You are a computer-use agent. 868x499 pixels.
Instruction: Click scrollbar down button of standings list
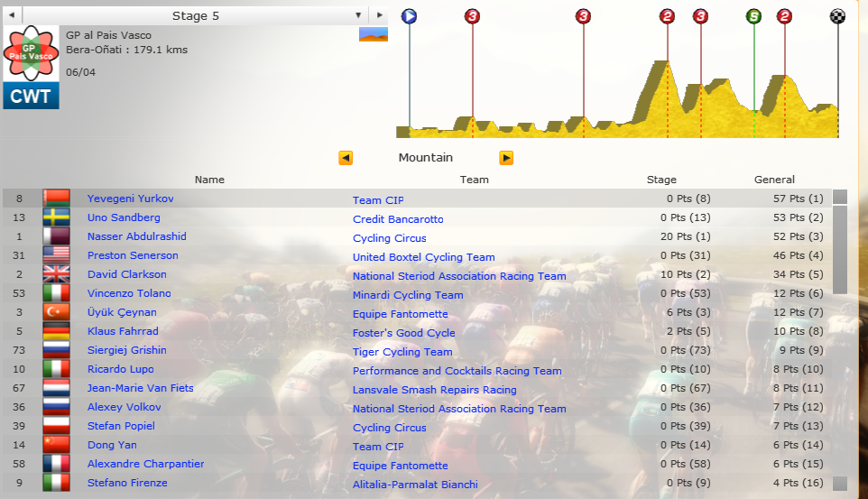coord(840,484)
